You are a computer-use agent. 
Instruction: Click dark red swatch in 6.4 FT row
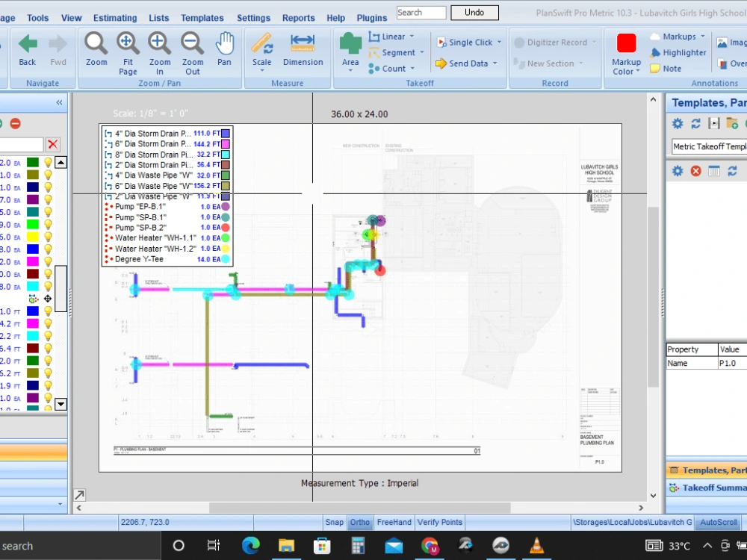[33, 349]
